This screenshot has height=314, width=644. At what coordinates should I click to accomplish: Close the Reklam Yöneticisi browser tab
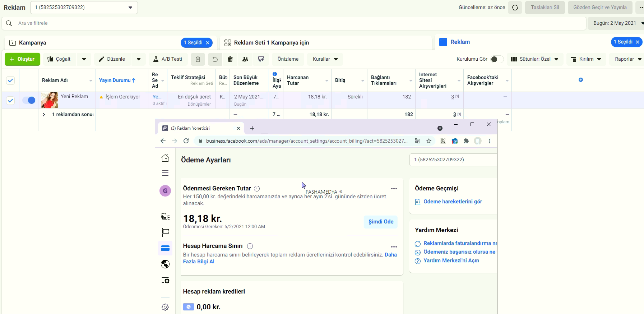tap(238, 128)
